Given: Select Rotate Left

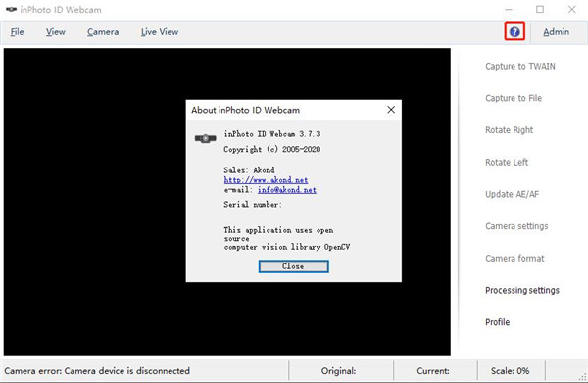Looking at the screenshot, I should pyautogui.click(x=507, y=163).
